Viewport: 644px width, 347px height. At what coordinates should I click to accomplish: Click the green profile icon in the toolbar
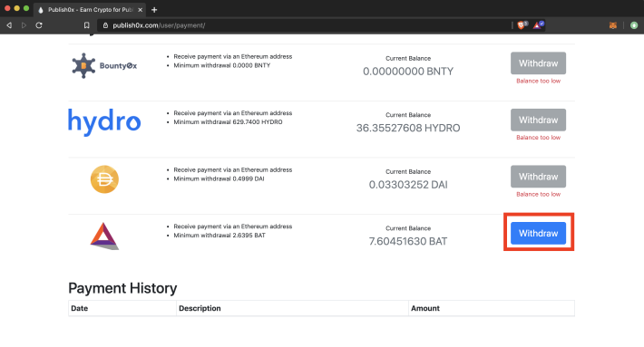(x=634, y=25)
